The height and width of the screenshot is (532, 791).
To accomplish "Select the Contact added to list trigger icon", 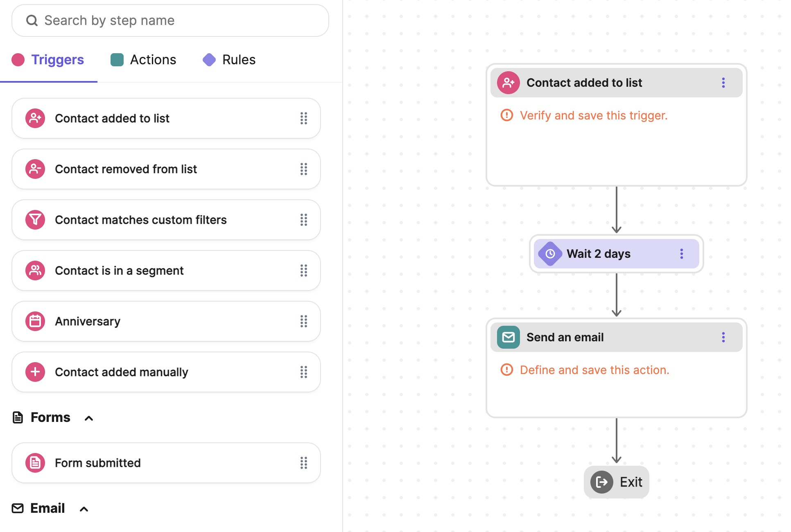I will pyautogui.click(x=35, y=118).
